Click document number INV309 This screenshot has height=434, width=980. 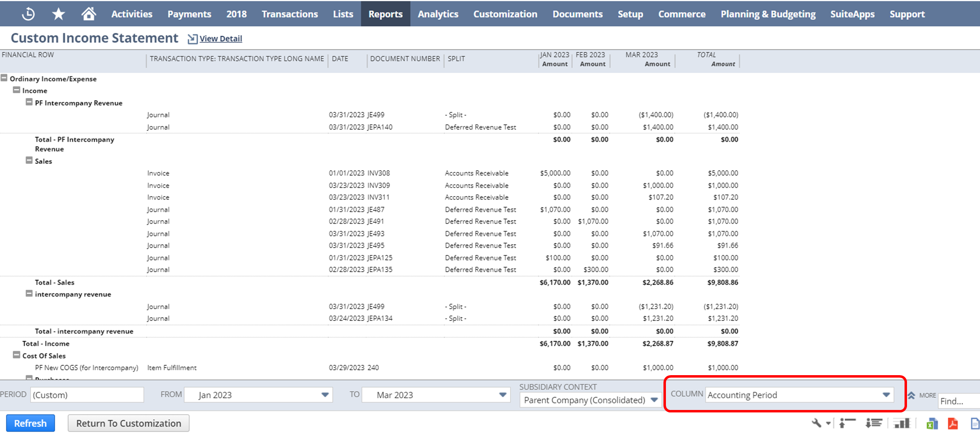(x=379, y=185)
